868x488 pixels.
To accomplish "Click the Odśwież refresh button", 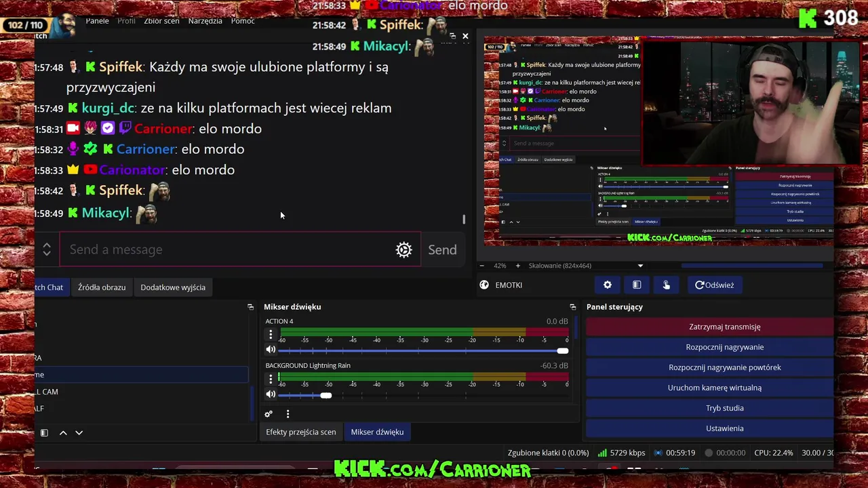I will click(714, 285).
